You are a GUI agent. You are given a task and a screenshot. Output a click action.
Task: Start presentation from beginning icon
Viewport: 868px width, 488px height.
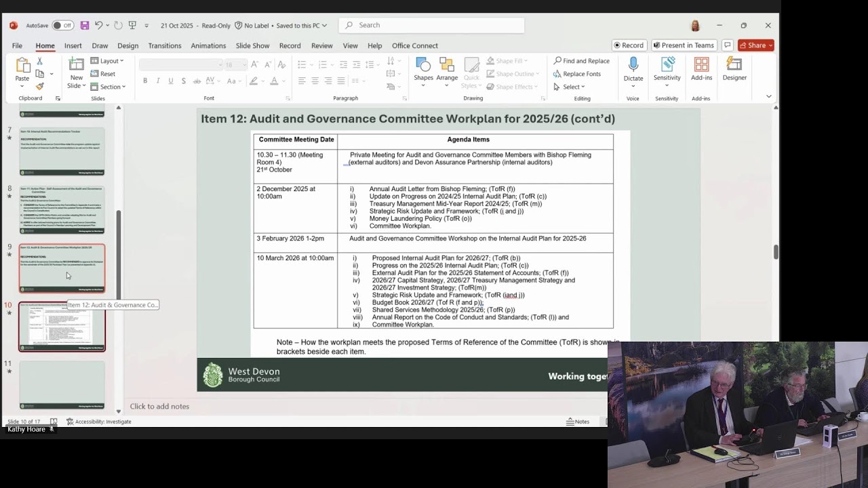tap(133, 26)
